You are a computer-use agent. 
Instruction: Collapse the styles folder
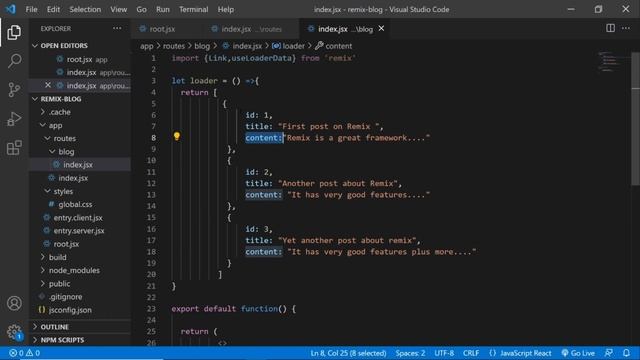(80, 191)
